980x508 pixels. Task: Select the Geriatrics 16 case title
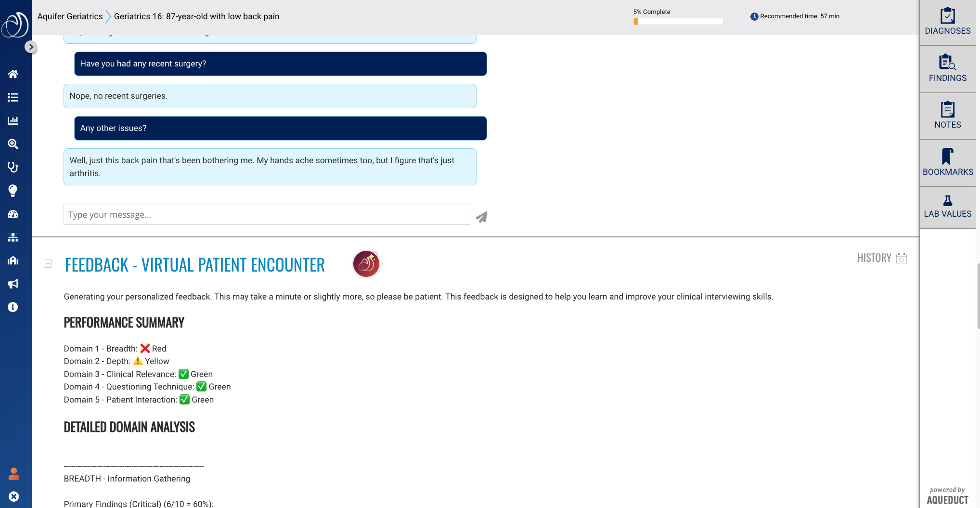196,16
